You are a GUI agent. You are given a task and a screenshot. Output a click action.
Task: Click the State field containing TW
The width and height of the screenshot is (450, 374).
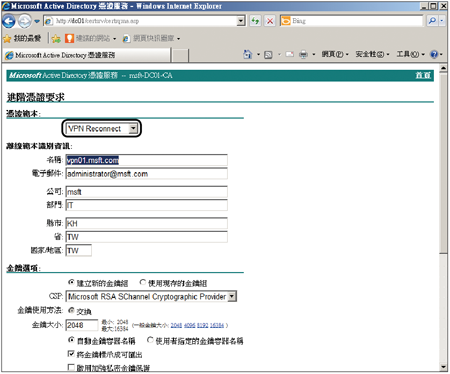pos(147,237)
